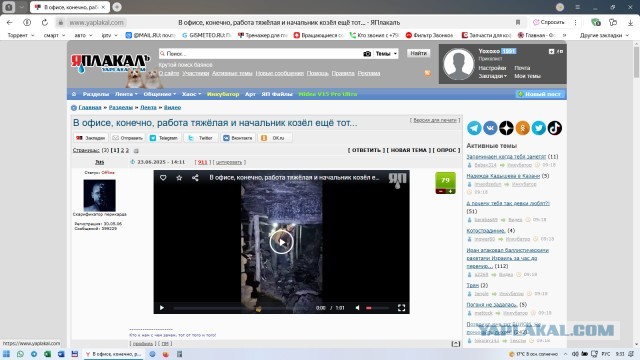Image resolution: width=640 pixels, height=360 pixels.
Task: Expand the Хаос menu in the nav bar
Action: point(191,94)
